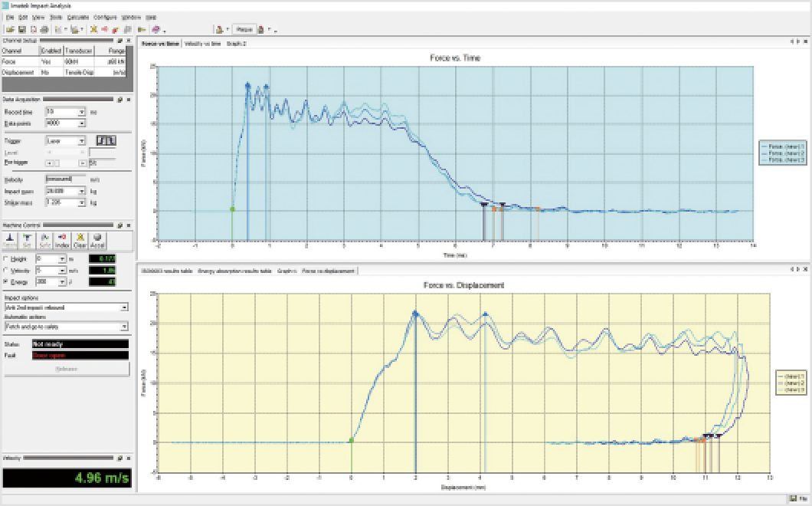This screenshot has width=812, height=506.
Task: Open the Energy absorption results table tab
Action: [x=234, y=271]
